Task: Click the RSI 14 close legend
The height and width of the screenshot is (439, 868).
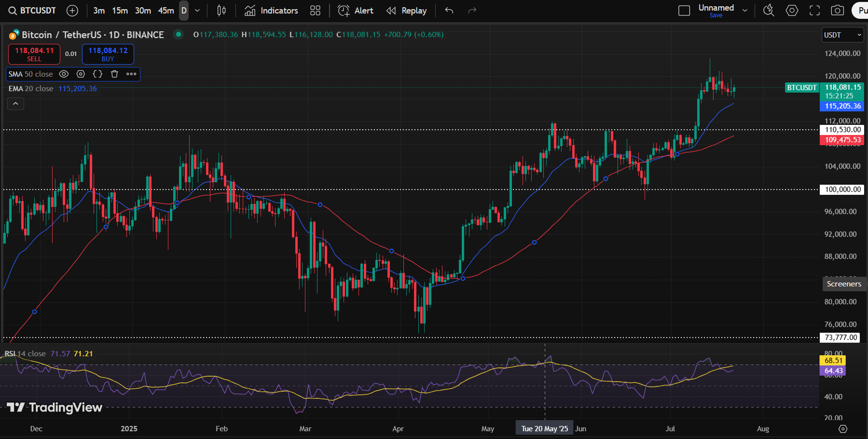Action: click(x=25, y=354)
